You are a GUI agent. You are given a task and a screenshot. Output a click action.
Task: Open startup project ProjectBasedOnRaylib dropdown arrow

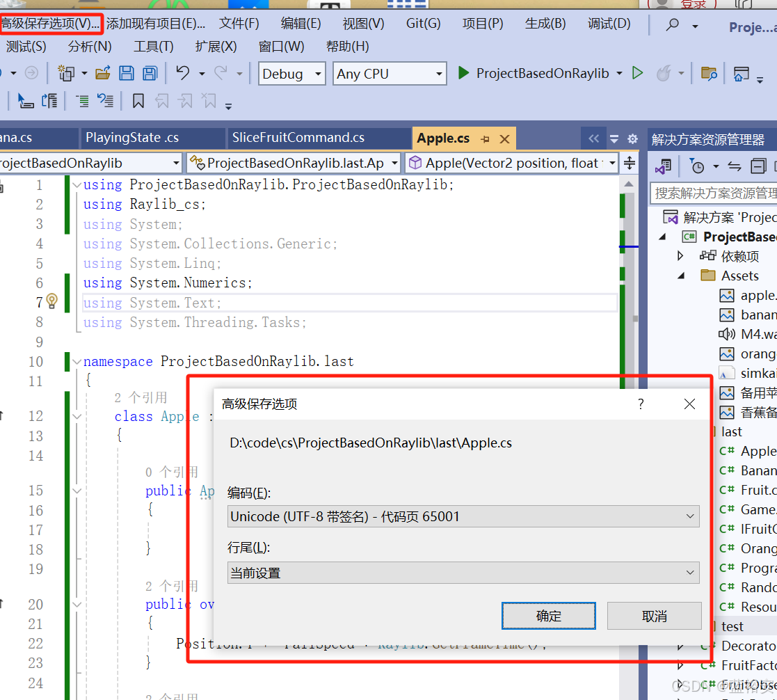619,73
